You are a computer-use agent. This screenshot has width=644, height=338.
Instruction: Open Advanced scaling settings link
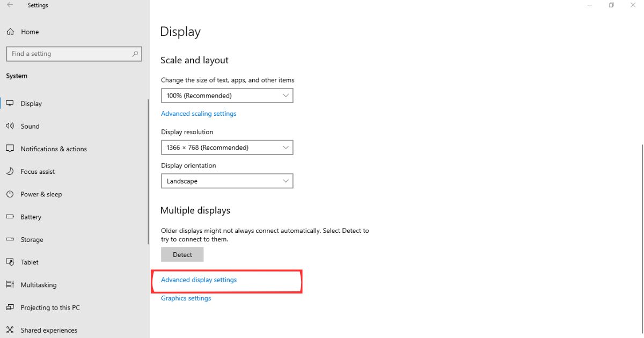(199, 114)
